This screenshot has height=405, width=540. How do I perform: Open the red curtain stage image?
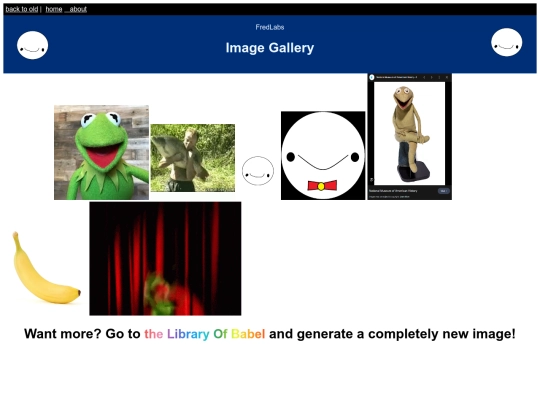[x=165, y=259]
